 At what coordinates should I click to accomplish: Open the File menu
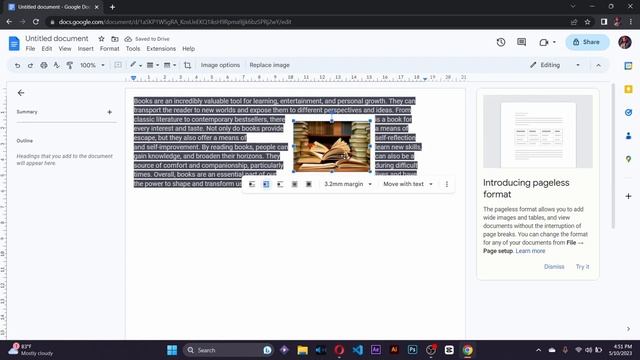(30, 49)
